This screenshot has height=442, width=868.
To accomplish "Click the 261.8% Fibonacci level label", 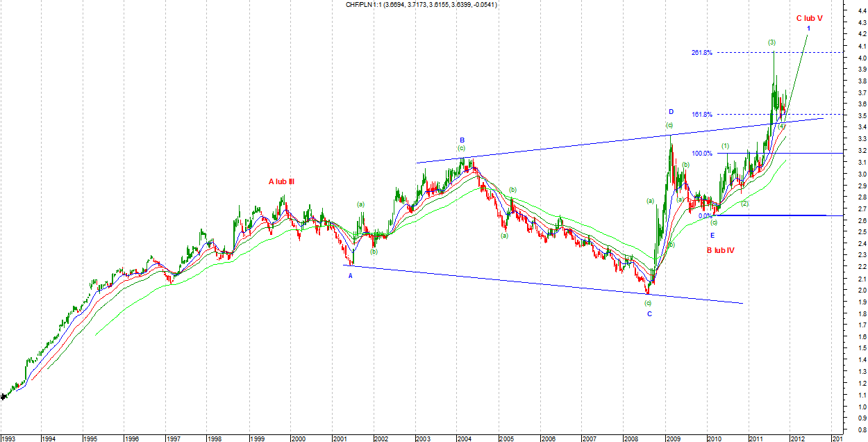I will (x=701, y=53).
